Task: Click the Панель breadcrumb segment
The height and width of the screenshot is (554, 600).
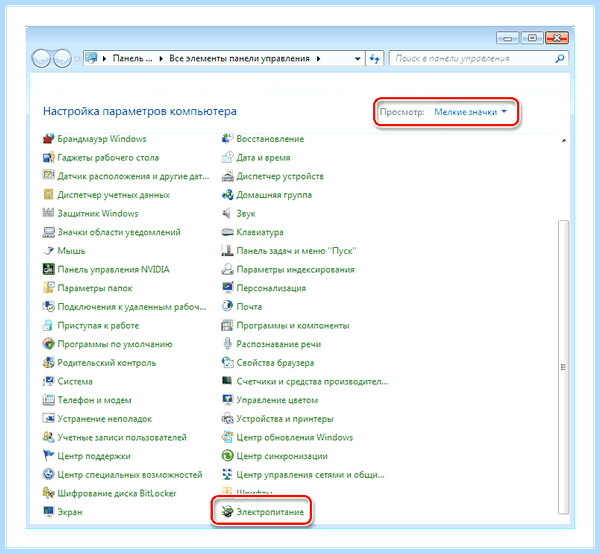Action: (x=132, y=59)
